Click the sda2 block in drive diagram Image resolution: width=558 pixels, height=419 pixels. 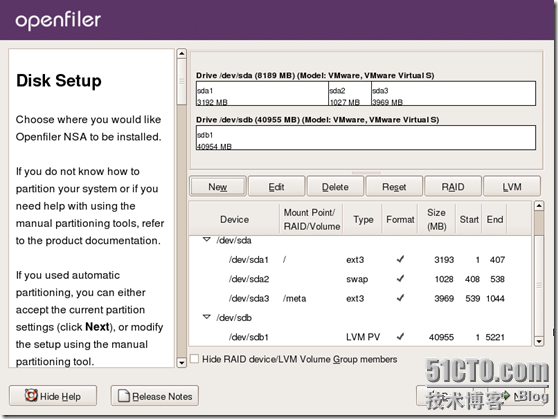(x=349, y=94)
